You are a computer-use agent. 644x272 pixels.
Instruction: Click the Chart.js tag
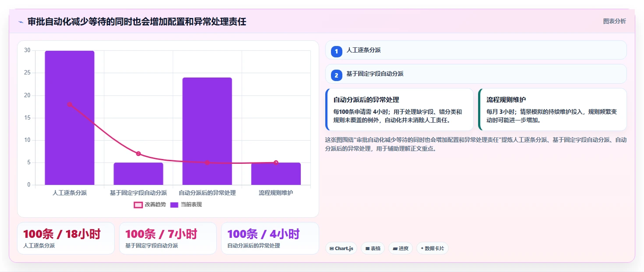[341, 248]
